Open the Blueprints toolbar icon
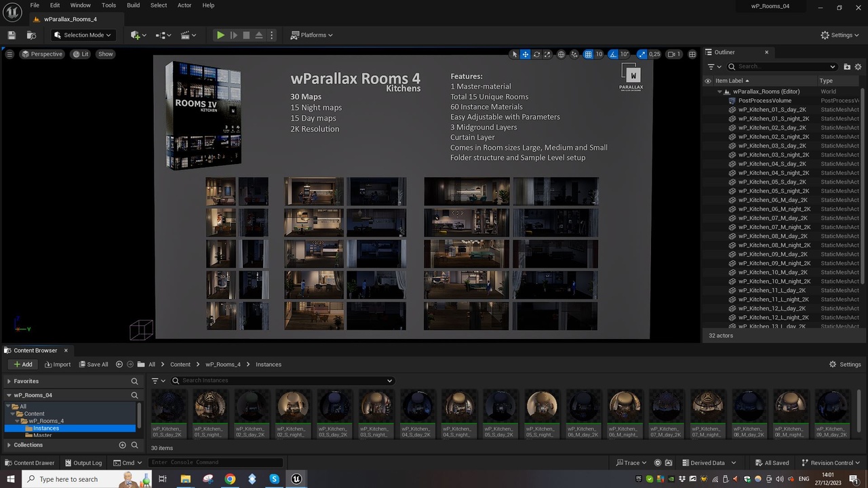The width and height of the screenshot is (868, 488). [x=164, y=35]
